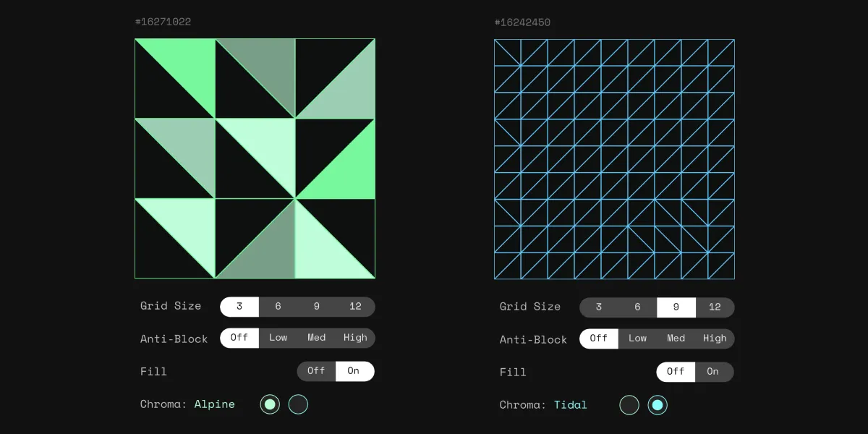Set right panel Grid Size to 3

(599, 307)
